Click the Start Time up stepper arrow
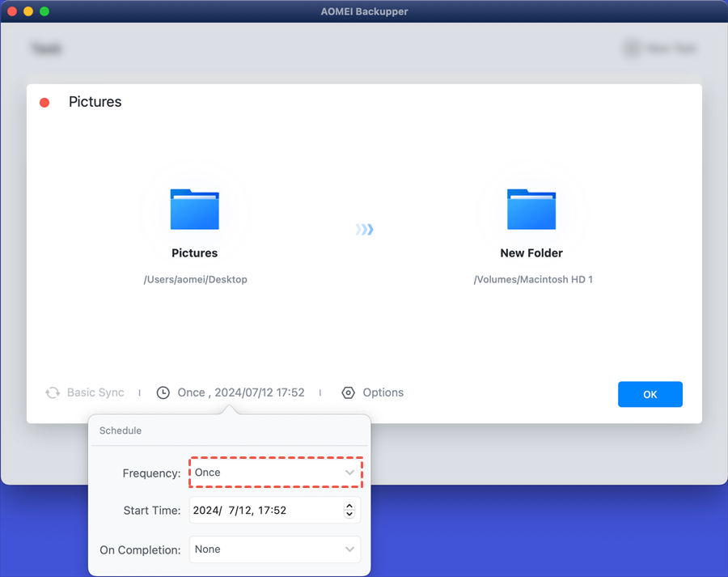This screenshot has height=577, width=728. (349, 507)
